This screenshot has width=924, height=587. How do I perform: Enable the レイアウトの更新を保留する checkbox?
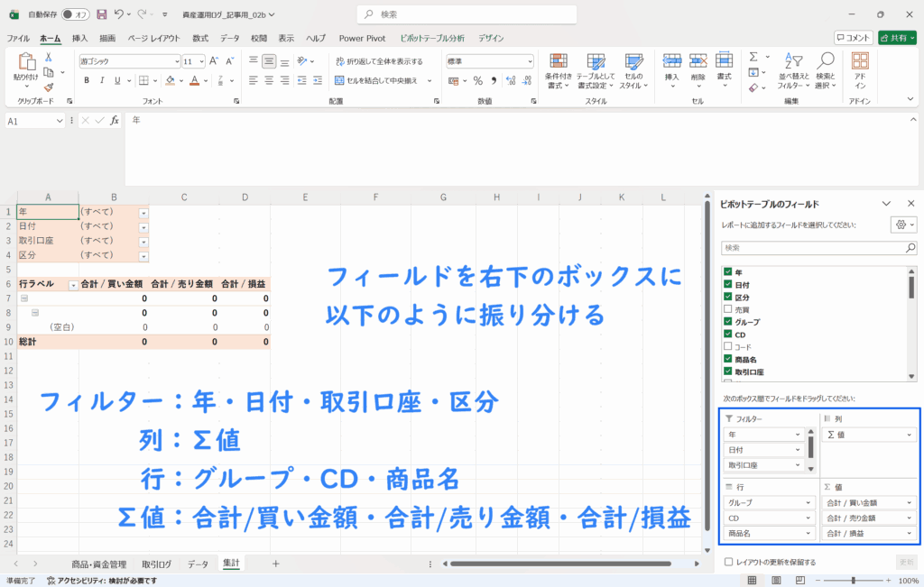click(x=728, y=562)
